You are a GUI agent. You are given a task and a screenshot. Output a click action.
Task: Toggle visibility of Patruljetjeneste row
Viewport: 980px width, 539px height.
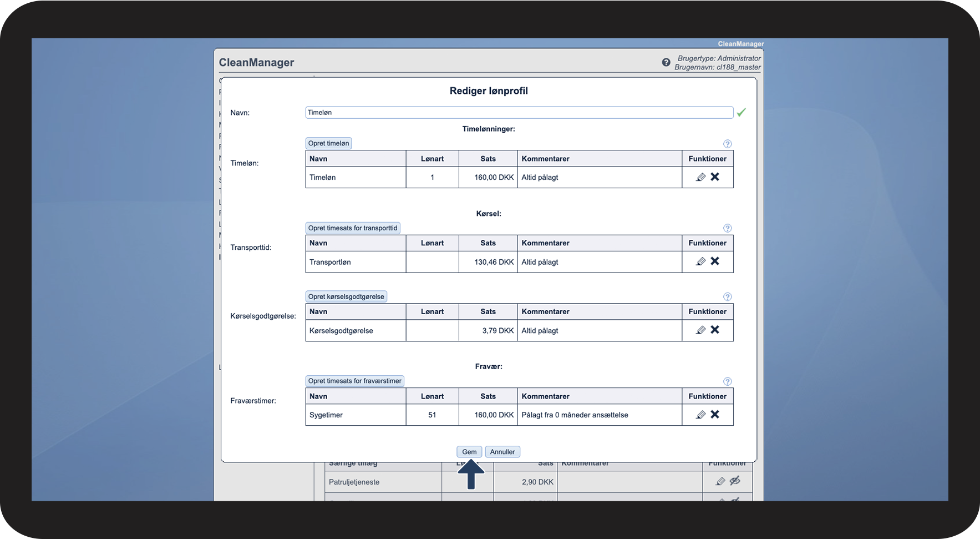[x=735, y=481]
